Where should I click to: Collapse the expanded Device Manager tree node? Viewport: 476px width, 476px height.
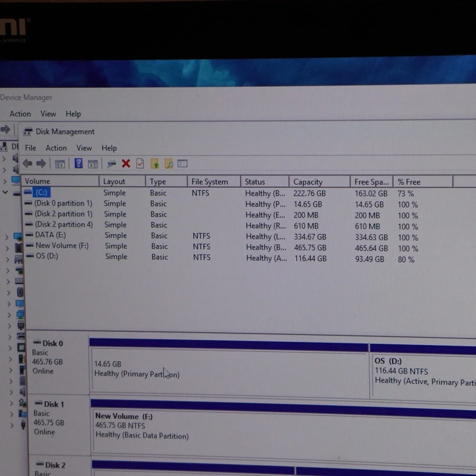[5, 192]
